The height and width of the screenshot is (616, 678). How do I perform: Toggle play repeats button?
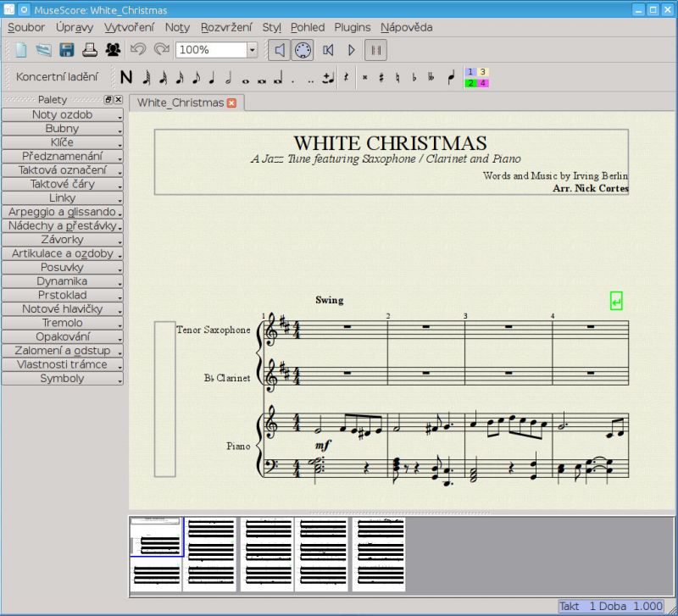click(x=375, y=50)
